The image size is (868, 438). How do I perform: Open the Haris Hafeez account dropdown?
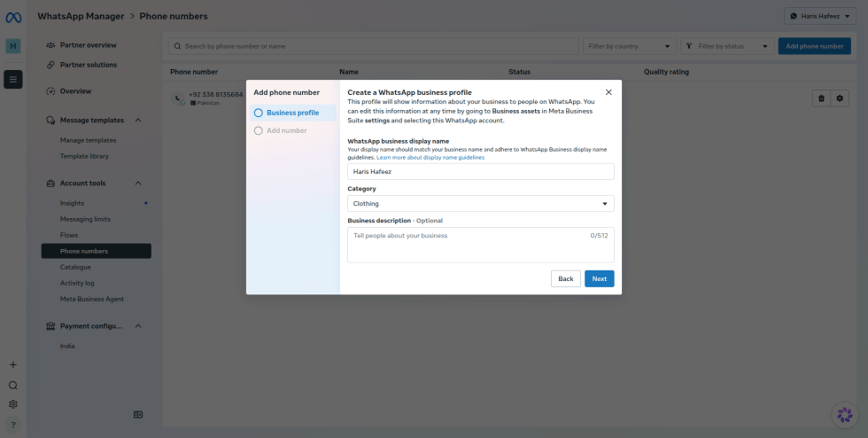(x=820, y=16)
